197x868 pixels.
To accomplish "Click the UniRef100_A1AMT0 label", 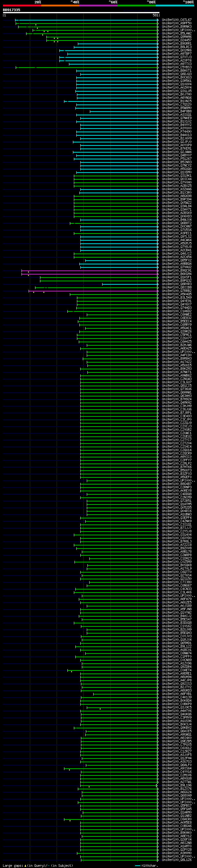I will click(176, 846).
